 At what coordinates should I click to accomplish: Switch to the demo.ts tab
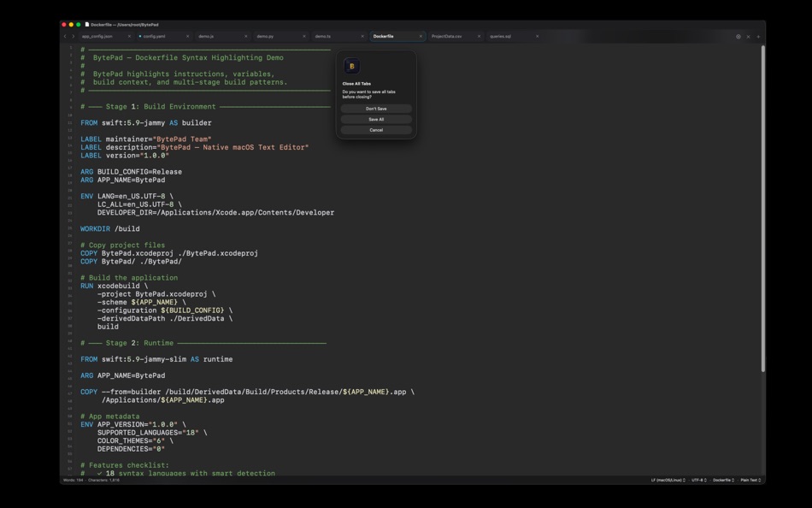[x=323, y=36]
